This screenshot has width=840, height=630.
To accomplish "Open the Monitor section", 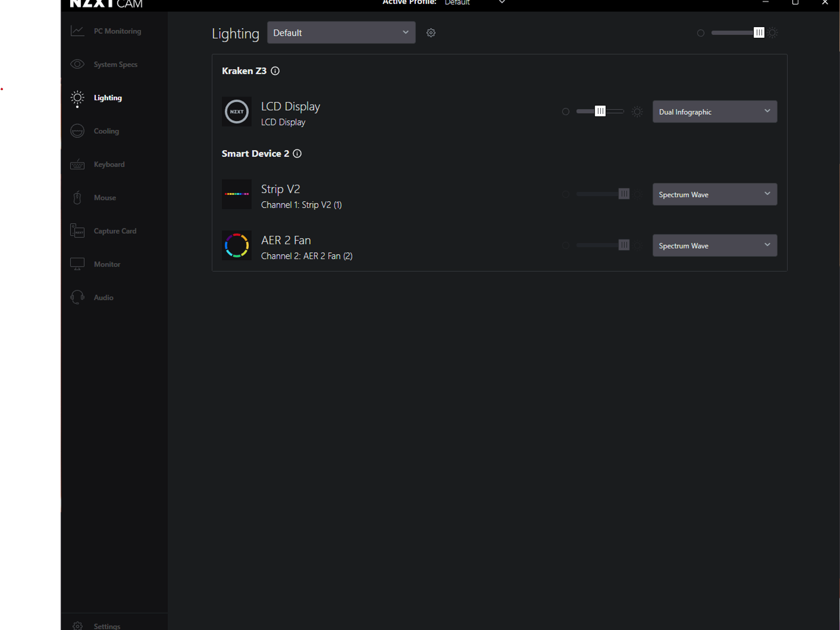I will tap(107, 265).
